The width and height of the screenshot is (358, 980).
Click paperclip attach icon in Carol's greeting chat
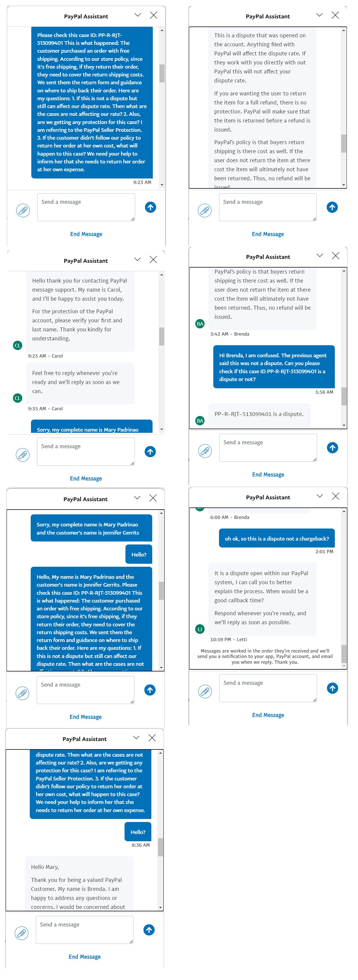point(23,454)
